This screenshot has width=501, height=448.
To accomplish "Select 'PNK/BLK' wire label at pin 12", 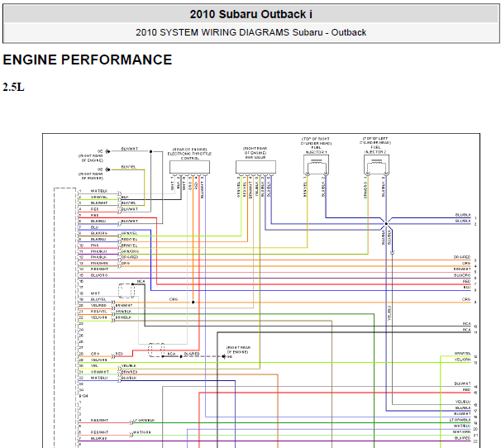I will (x=98, y=257).
